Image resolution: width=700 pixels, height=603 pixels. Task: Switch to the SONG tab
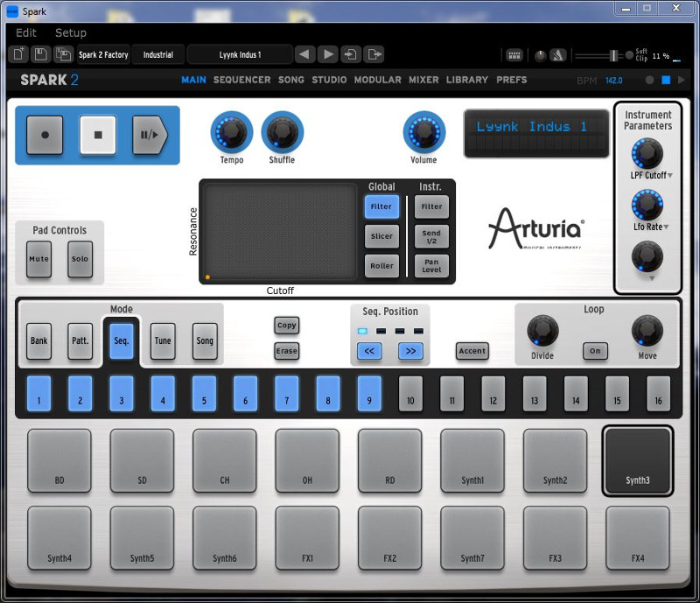click(x=291, y=80)
